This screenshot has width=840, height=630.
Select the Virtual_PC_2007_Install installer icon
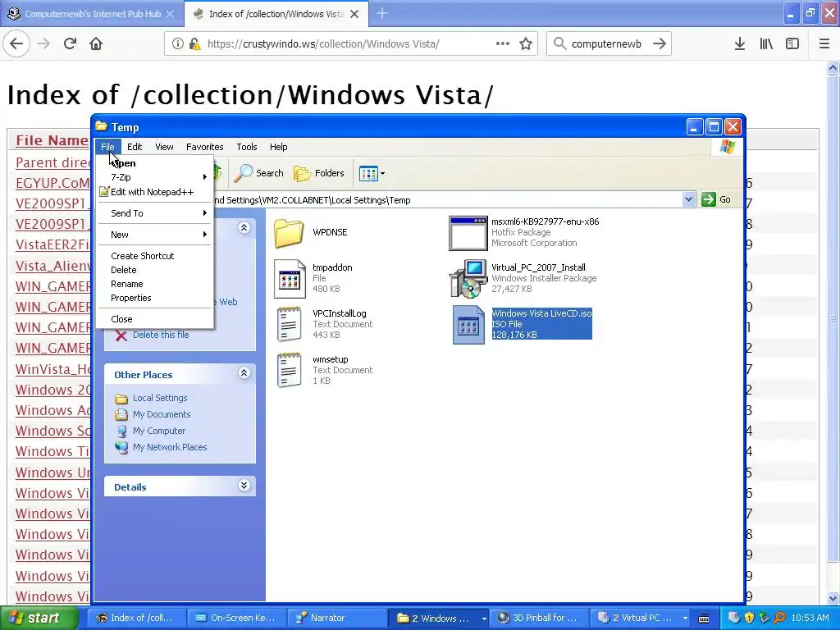(468, 279)
